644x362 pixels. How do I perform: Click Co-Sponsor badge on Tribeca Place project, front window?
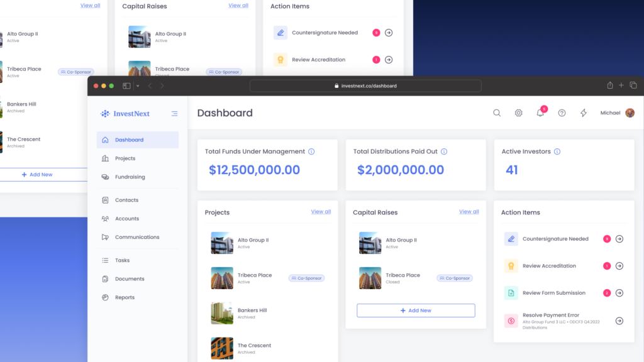pyautogui.click(x=307, y=278)
